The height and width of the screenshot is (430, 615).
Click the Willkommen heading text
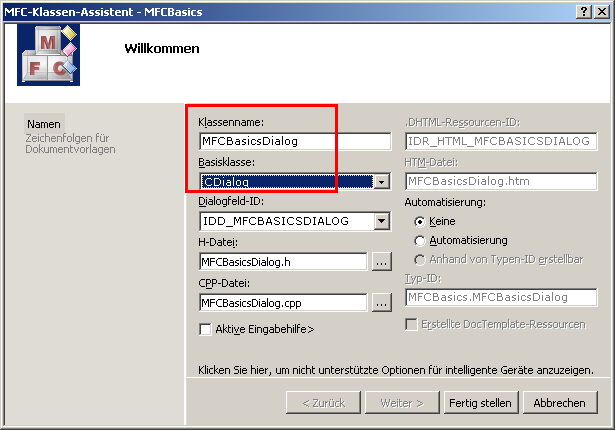[162, 49]
